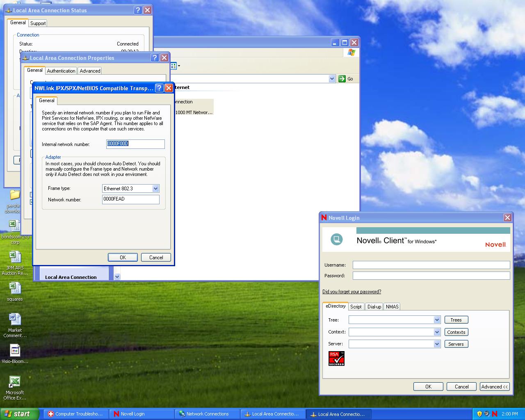This screenshot has height=420, width=525.
Task: Expand Frame type dropdown
Action: click(155, 189)
